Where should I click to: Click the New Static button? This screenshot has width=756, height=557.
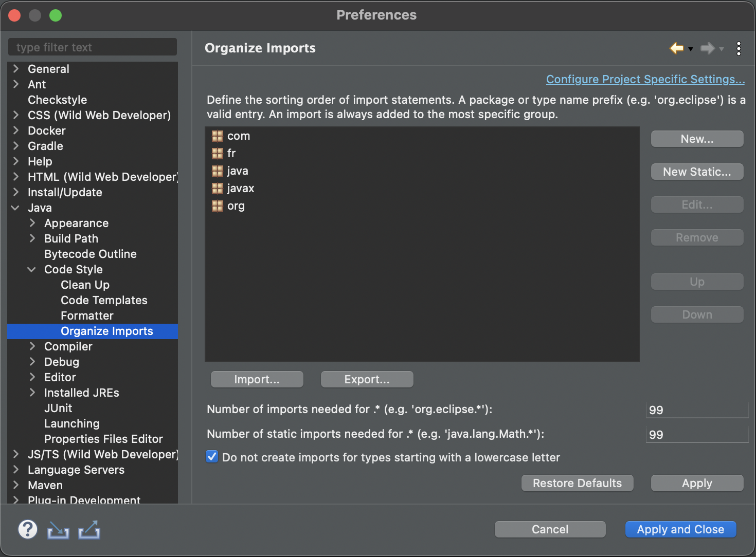[697, 172]
